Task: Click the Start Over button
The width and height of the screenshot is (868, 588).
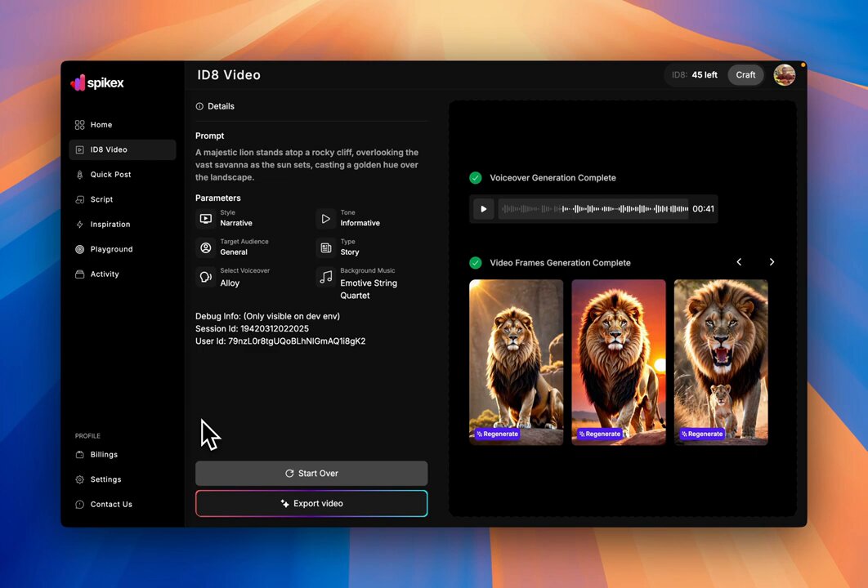Action: (311, 474)
